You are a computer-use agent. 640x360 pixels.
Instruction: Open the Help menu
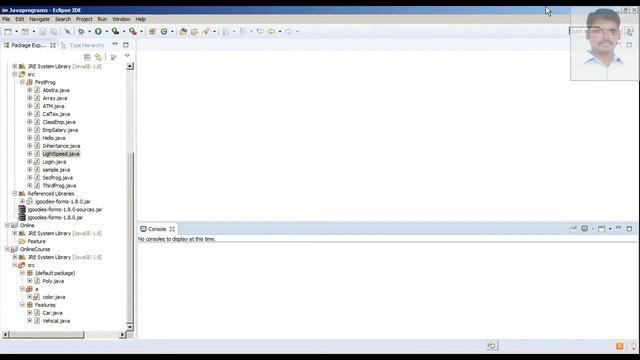tap(141, 19)
